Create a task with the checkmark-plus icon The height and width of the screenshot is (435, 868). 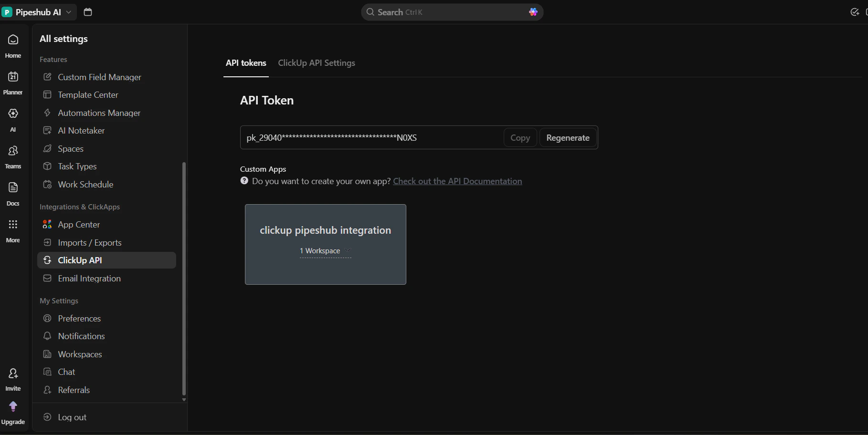click(855, 12)
